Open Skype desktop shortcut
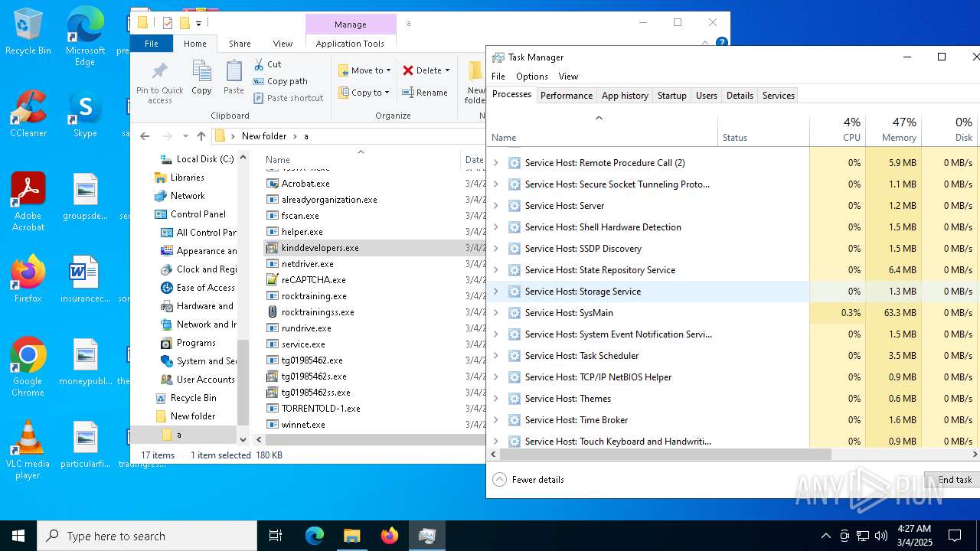This screenshot has width=980, height=551. point(85,113)
